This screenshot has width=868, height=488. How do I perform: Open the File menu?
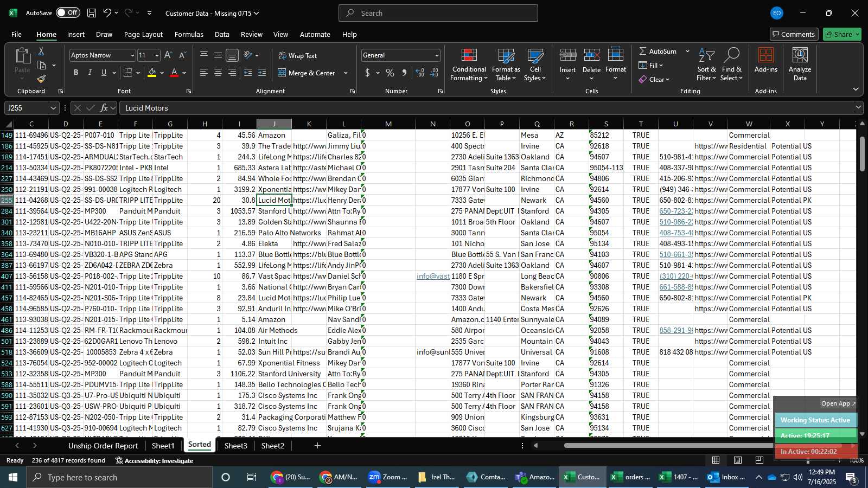coord(17,34)
